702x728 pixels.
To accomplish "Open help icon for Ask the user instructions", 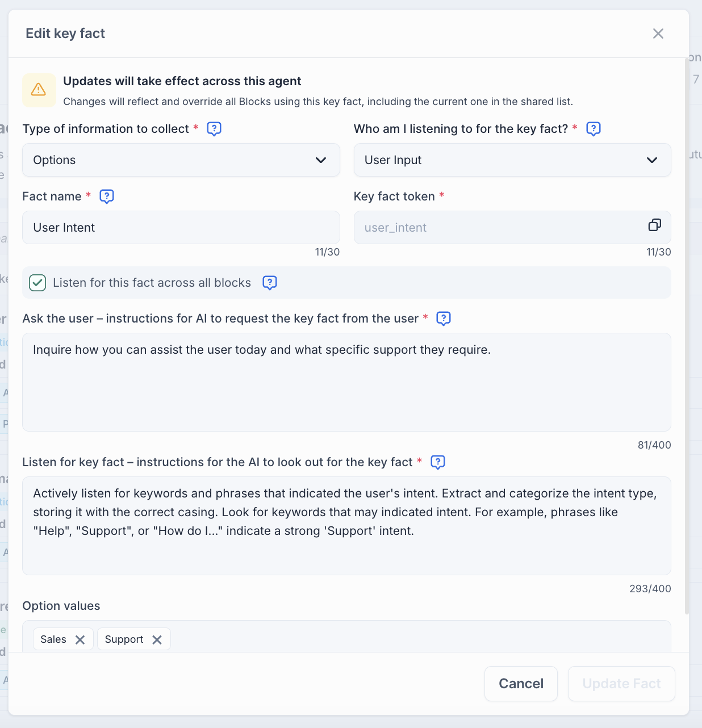I will (x=444, y=319).
